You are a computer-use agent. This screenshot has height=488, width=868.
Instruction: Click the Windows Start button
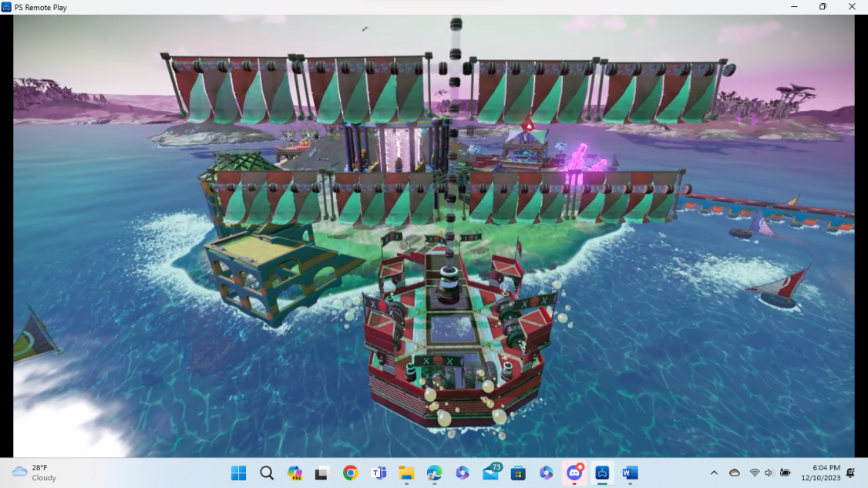coord(238,473)
